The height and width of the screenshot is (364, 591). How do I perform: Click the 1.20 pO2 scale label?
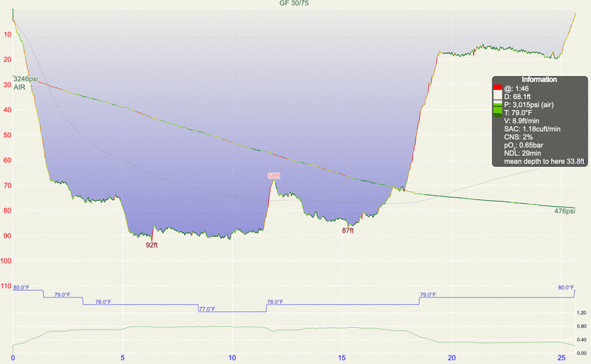click(581, 312)
